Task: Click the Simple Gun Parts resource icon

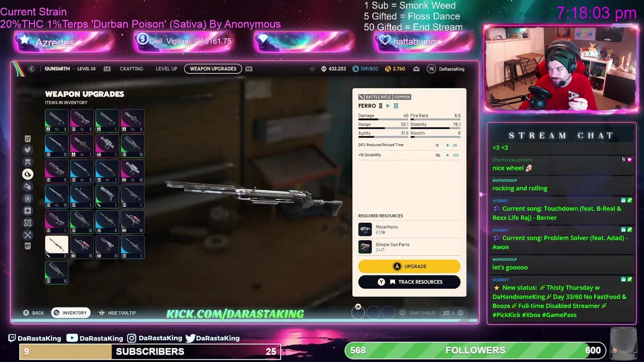Action: tap(365, 247)
